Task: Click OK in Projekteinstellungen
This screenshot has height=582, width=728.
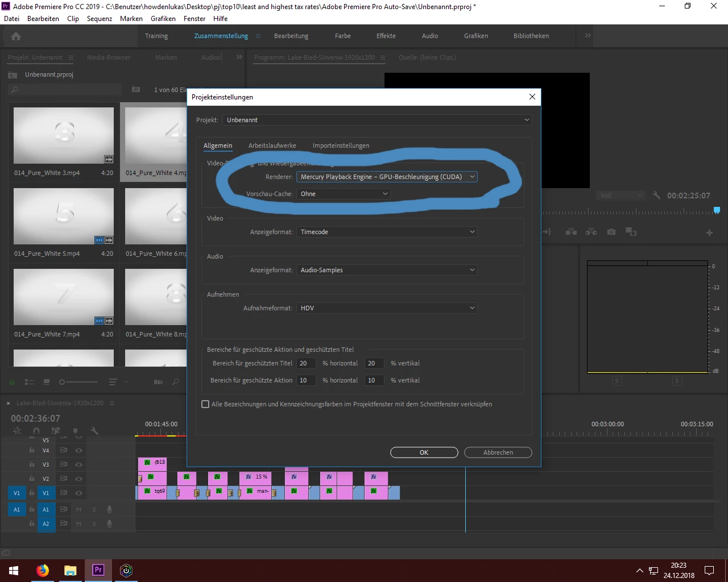Action: 424,452
